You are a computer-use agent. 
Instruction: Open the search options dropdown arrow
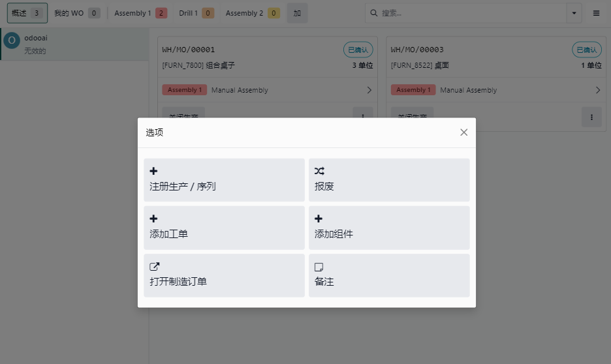tap(574, 13)
